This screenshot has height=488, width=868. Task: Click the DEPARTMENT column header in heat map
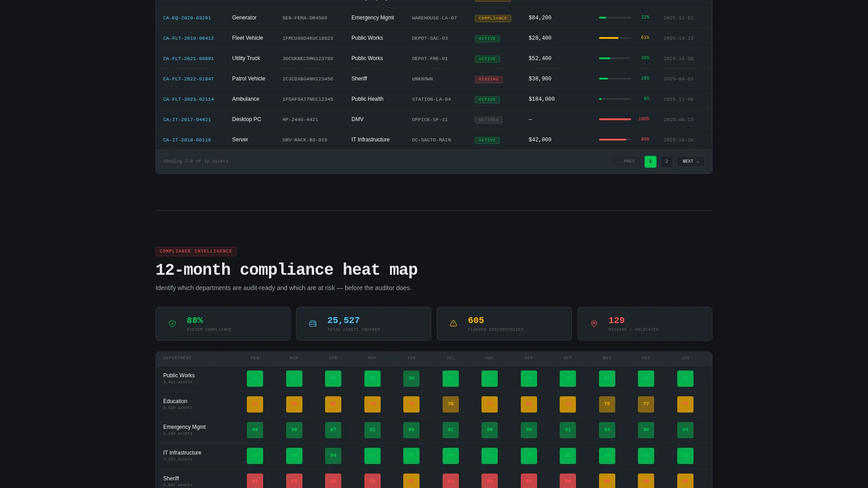[177, 358]
